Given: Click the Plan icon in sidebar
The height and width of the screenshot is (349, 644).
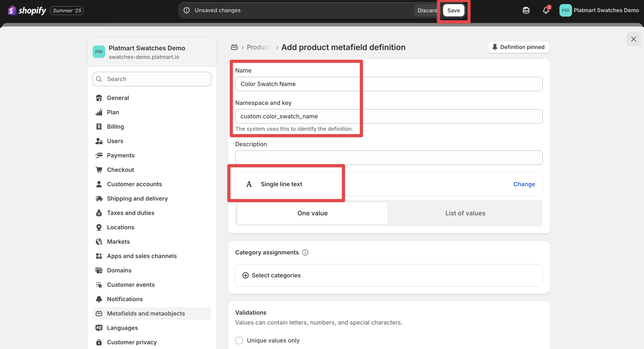Looking at the screenshot, I should click(99, 112).
